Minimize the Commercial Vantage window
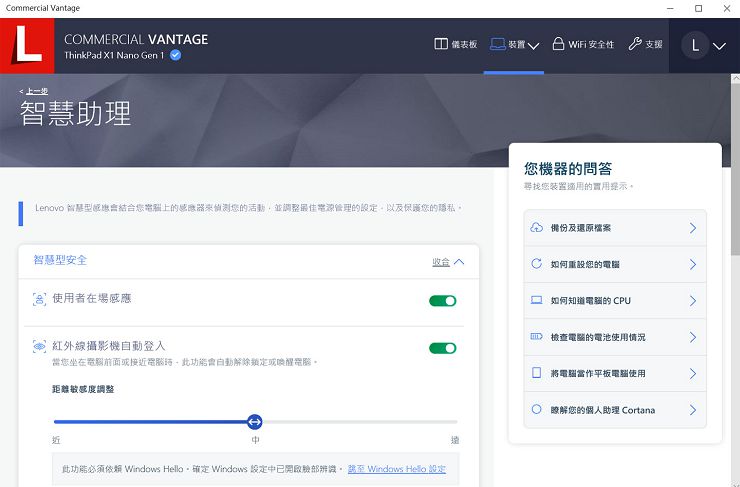 (x=671, y=8)
